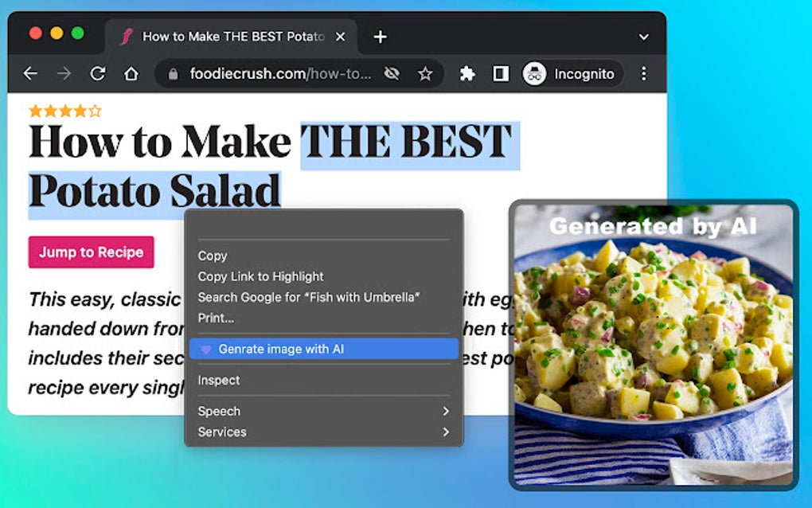The width and height of the screenshot is (812, 508).
Task: Expand the Speech submenu
Action: click(x=219, y=411)
